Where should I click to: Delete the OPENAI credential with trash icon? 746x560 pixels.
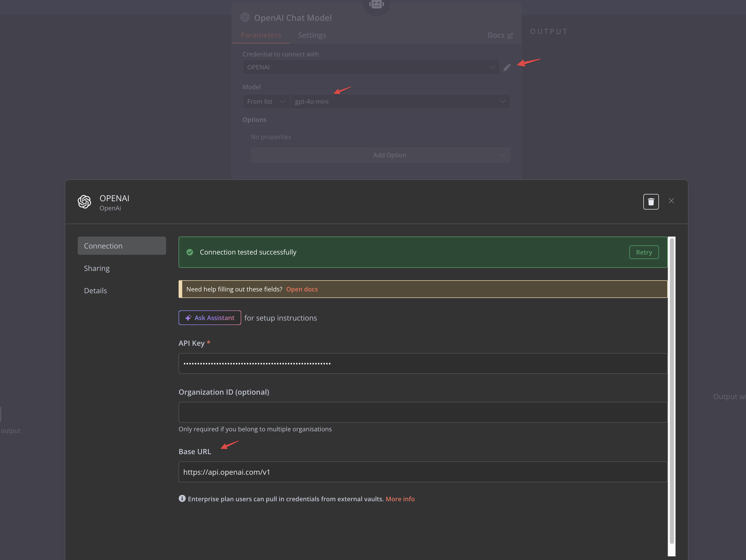point(651,202)
